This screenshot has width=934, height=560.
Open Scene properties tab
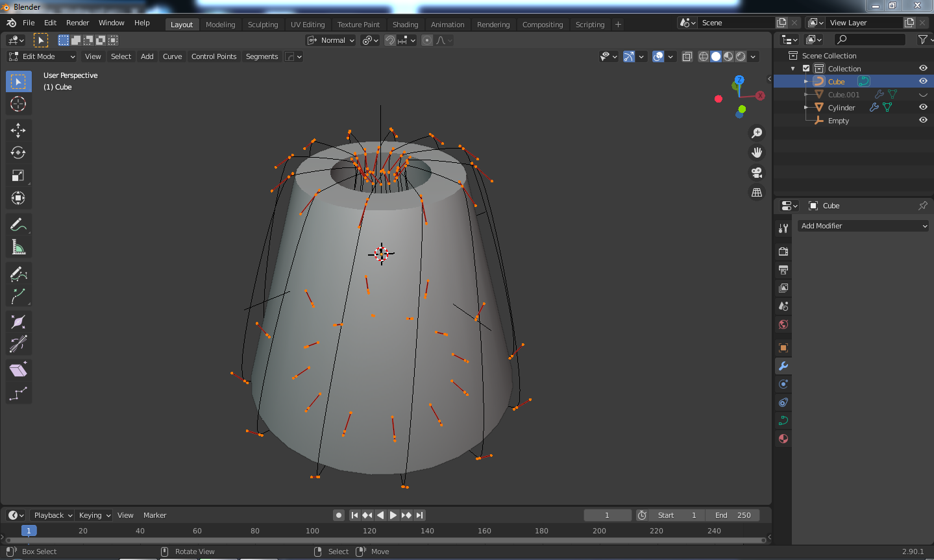pyautogui.click(x=783, y=306)
